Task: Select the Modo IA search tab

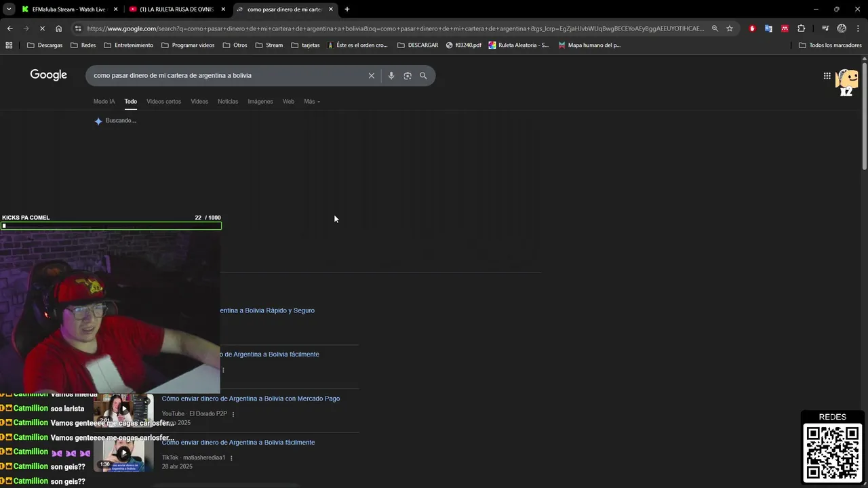Action: [104, 102]
